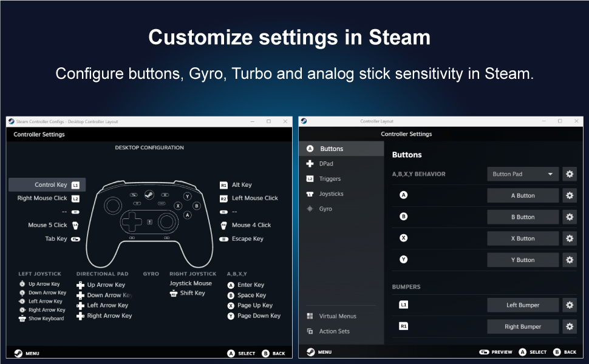Image resolution: width=589 pixels, height=364 pixels.
Task: Open settings gear for A Button
Action: pos(570,195)
